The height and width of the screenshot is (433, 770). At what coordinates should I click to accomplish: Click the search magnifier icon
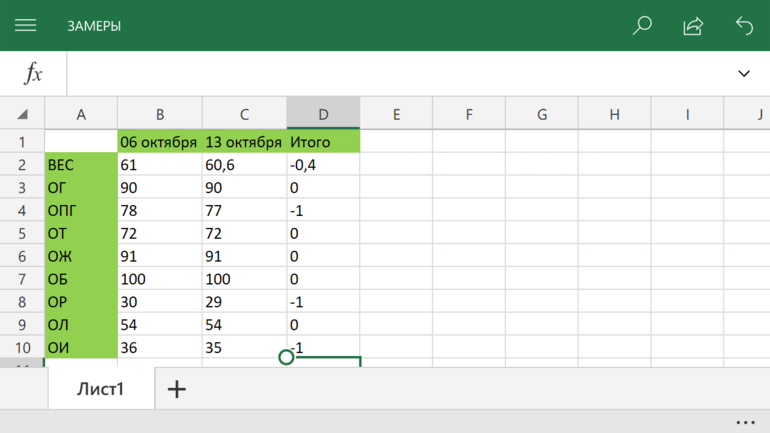click(642, 26)
